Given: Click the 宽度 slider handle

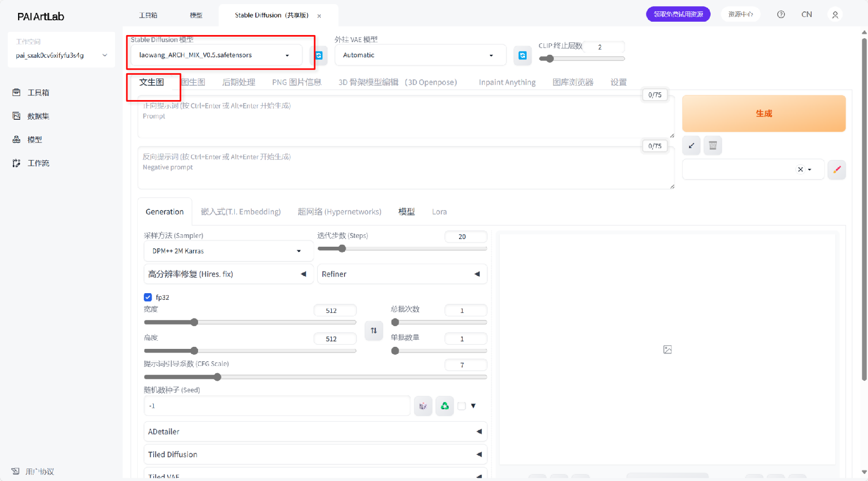Looking at the screenshot, I should pyautogui.click(x=194, y=323).
